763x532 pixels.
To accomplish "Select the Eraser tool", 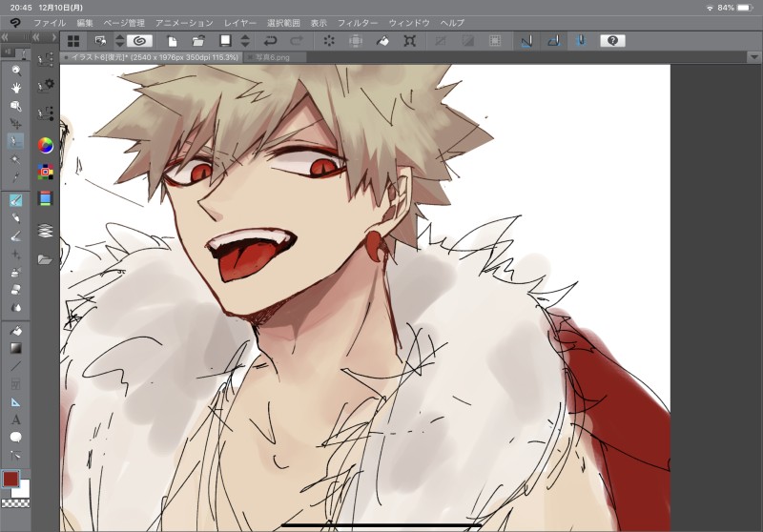I will [16, 291].
